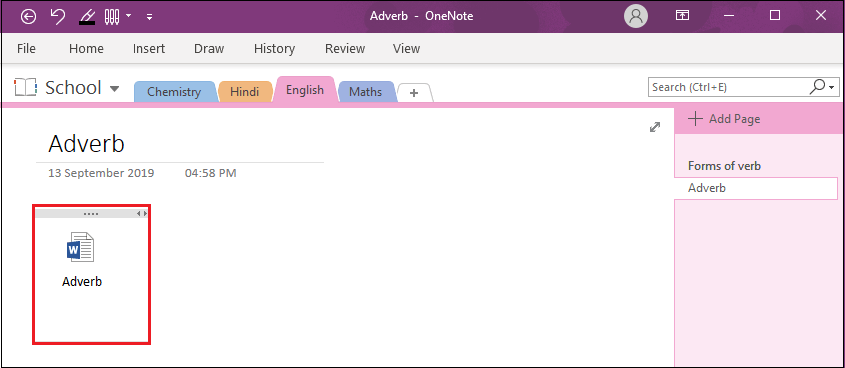Screen dimensions: 845x368
Task: Click the Back arrow in title bar
Action: click(x=29, y=17)
